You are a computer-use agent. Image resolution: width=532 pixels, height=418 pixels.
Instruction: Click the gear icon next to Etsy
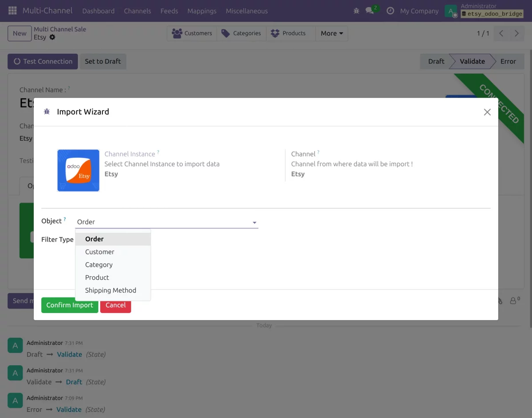coord(52,37)
